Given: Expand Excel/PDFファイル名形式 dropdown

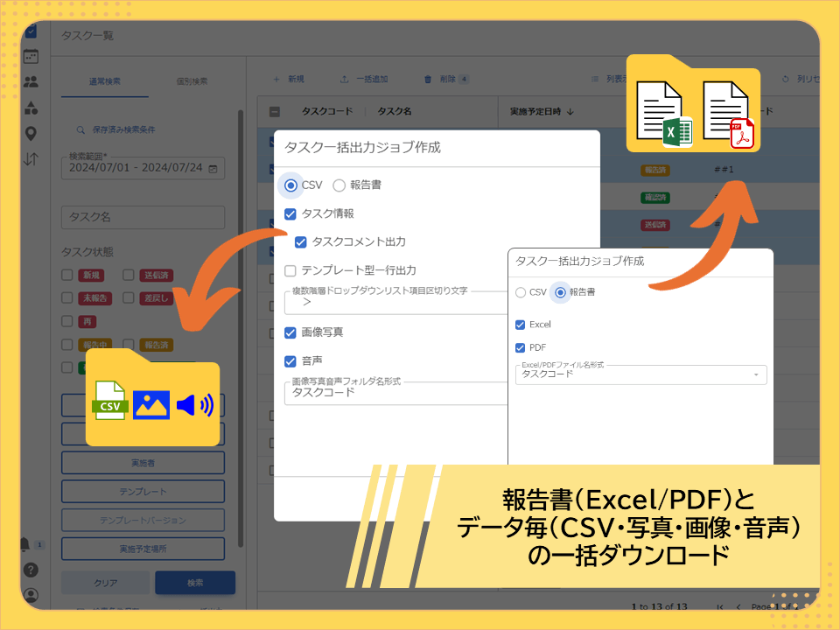Looking at the screenshot, I should coord(756,374).
